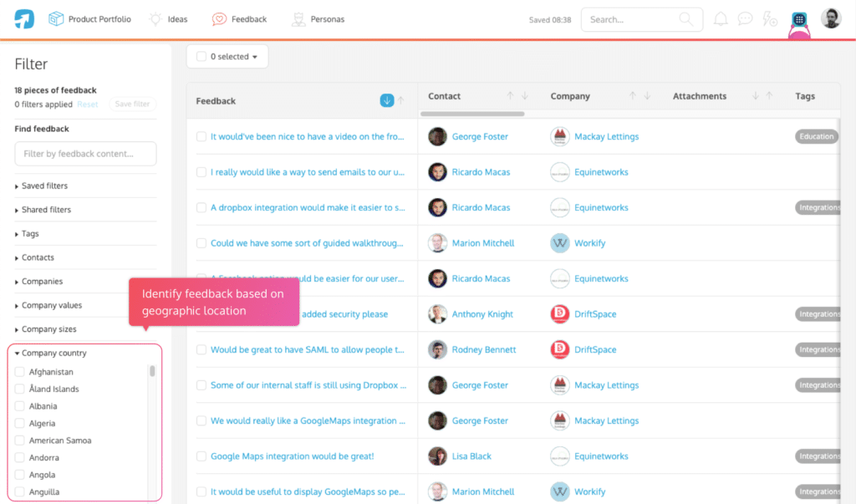This screenshot has height=504, width=856.
Task: Click Anthony Knight's avatar
Action: click(437, 314)
